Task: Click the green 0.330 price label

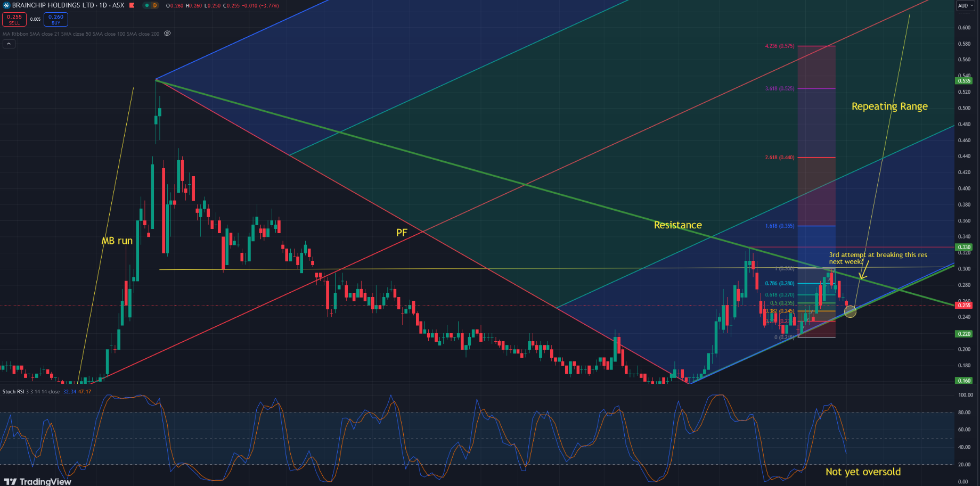Action: point(965,247)
